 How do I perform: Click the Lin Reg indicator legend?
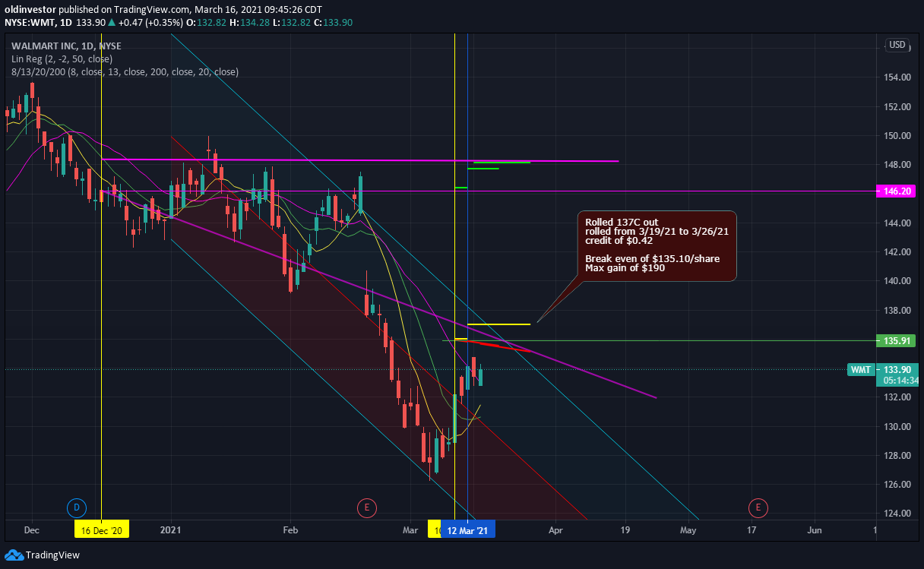point(62,59)
